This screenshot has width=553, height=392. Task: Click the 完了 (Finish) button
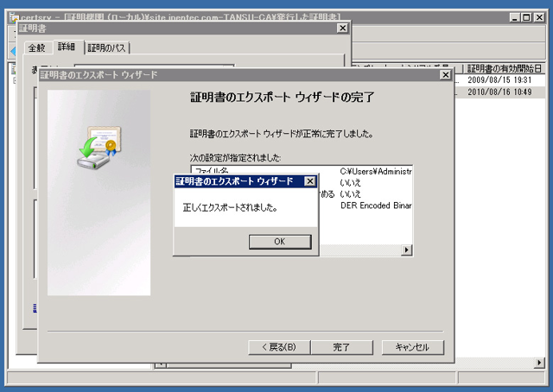[x=342, y=347]
